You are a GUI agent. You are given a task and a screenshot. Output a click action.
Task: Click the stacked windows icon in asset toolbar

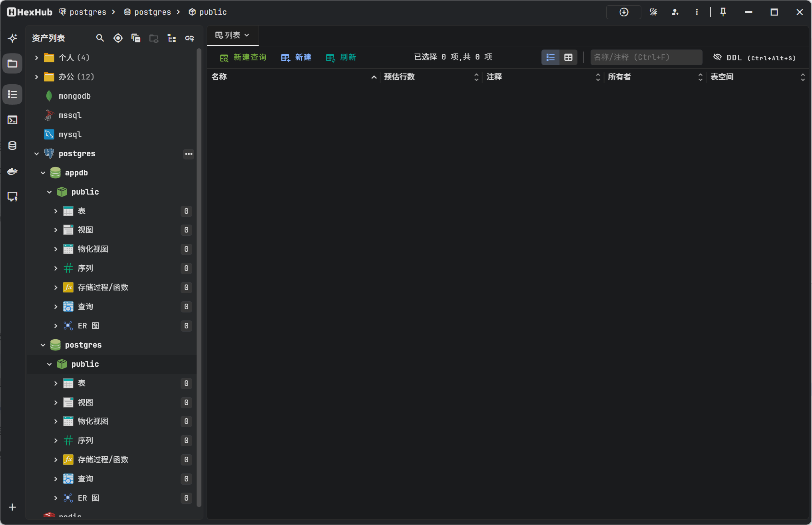coord(136,38)
